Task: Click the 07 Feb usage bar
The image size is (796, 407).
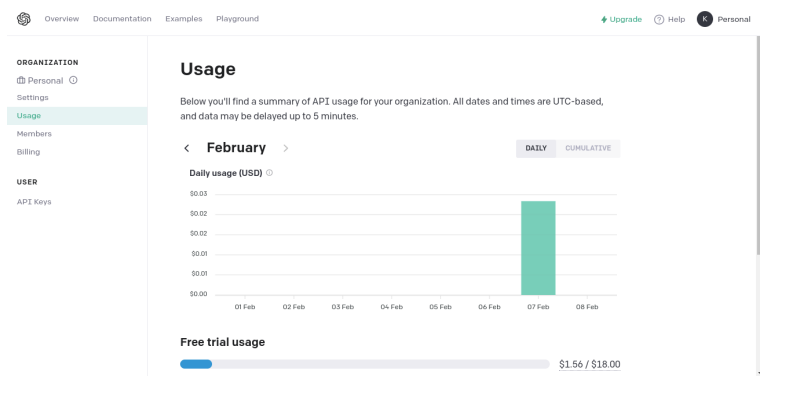Action: pyautogui.click(x=538, y=248)
